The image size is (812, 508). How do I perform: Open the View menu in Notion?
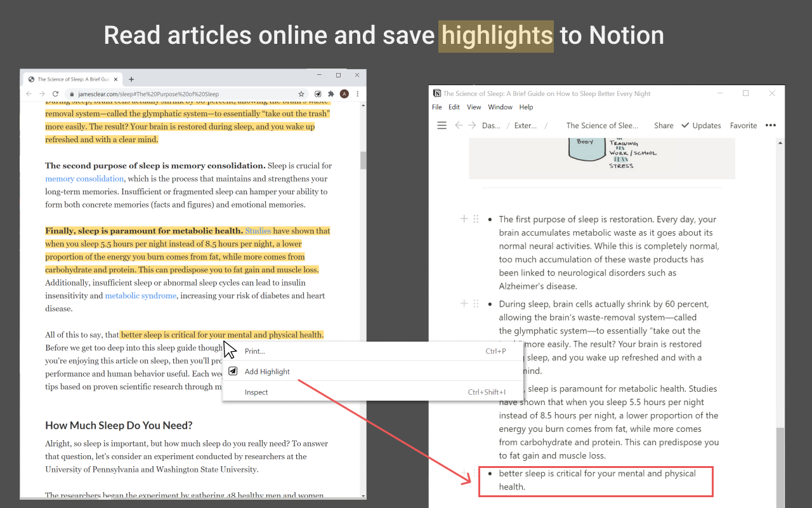(x=474, y=107)
